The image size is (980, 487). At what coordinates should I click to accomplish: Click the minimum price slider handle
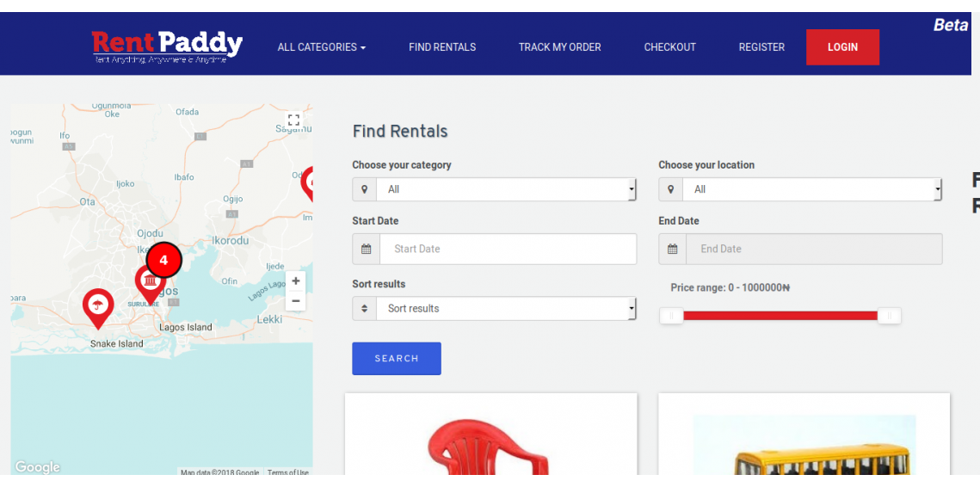coord(672,316)
